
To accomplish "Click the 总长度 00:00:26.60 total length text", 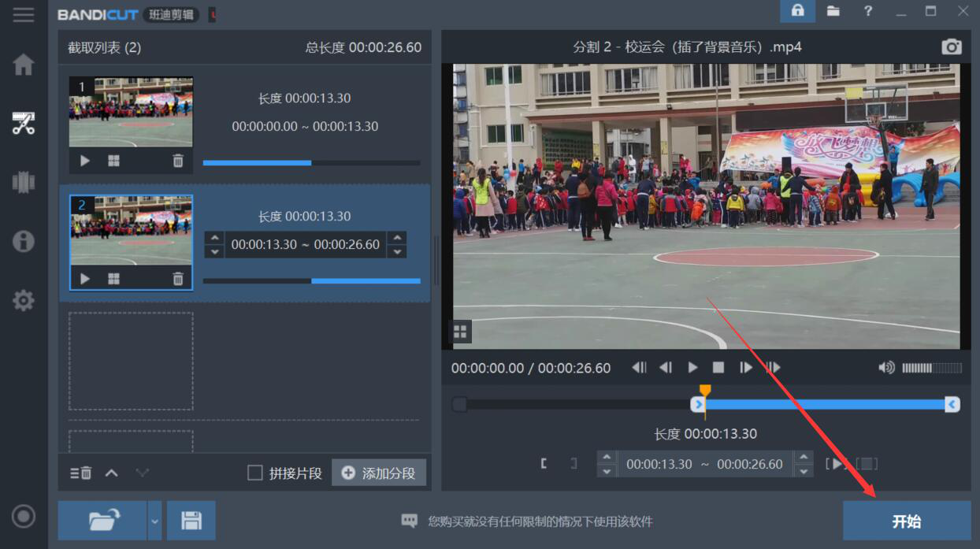I will (x=363, y=47).
